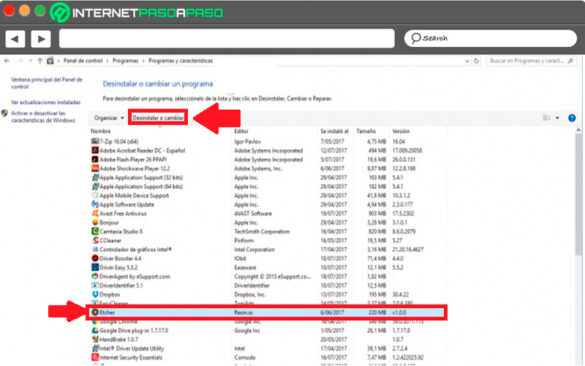The width and height of the screenshot is (585, 366).
Task: Click the Desinstalar o cambiar button
Action: pos(158,118)
